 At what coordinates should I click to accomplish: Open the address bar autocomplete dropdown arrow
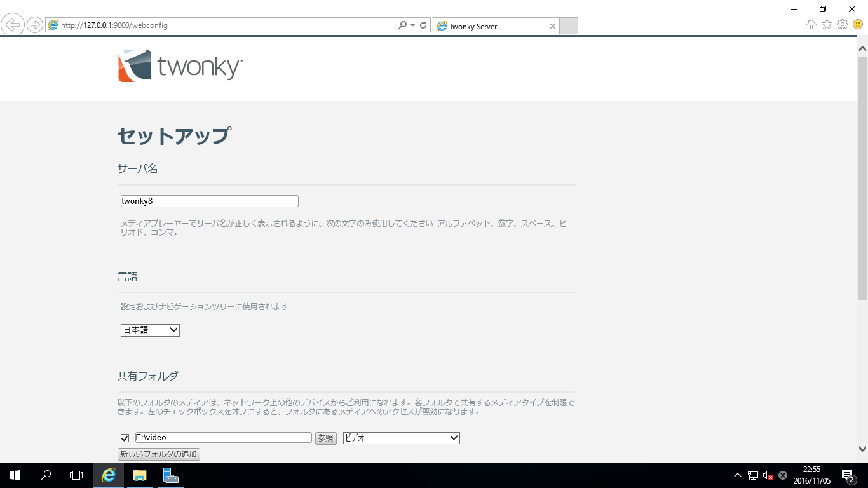coord(413,25)
